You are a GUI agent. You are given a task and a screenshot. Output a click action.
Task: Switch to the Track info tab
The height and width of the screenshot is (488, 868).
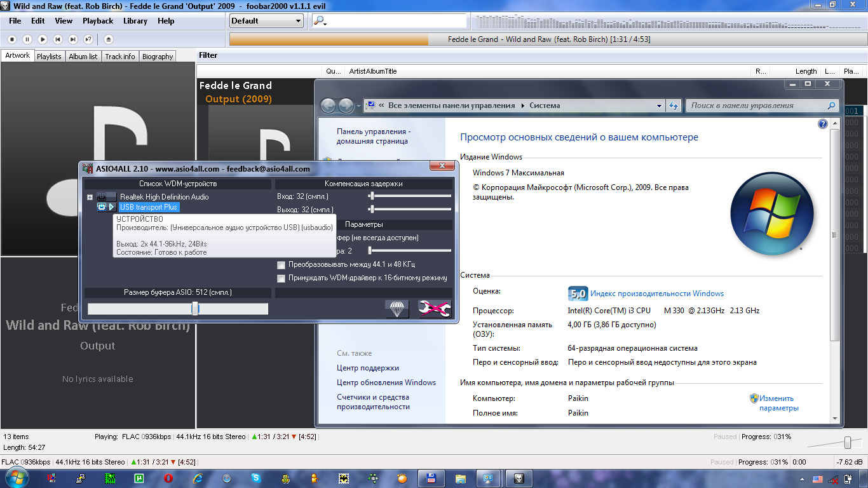pyautogui.click(x=120, y=57)
